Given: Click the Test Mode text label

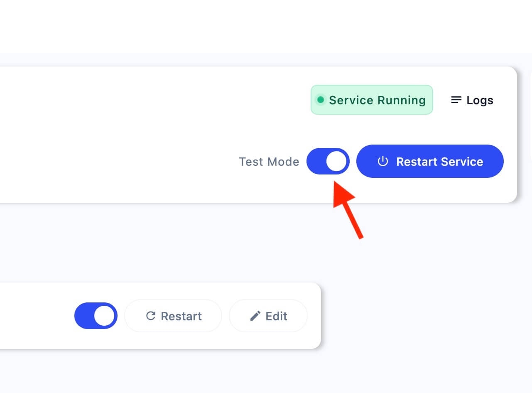Looking at the screenshot, I should [x=269, y=162].
